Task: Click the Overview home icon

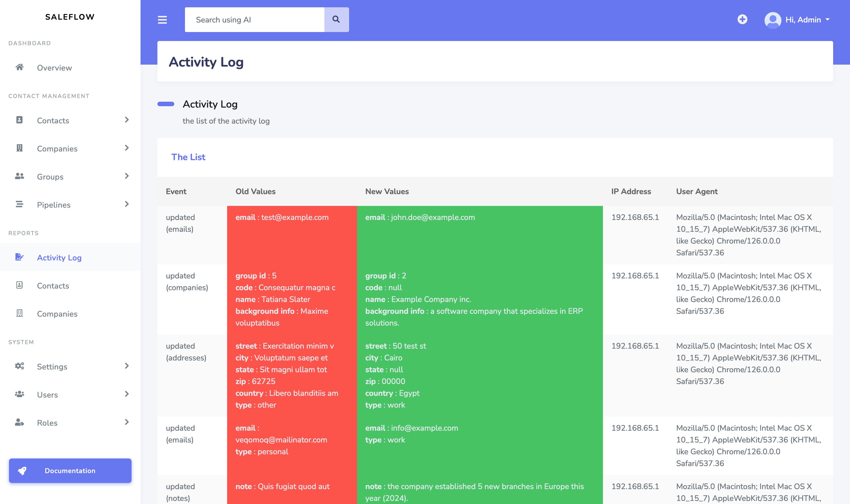Action: point(19,67)
